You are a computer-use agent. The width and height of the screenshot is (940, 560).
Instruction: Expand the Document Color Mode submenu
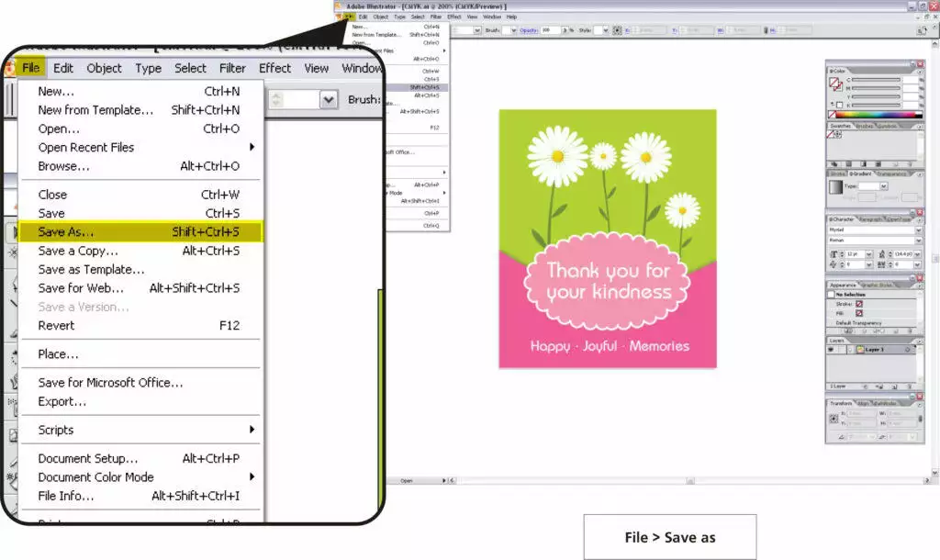click(252, 477)
